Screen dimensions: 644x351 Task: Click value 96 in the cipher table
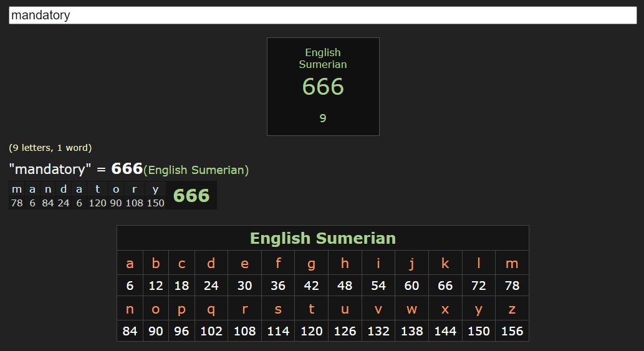[x=181, y=331]
